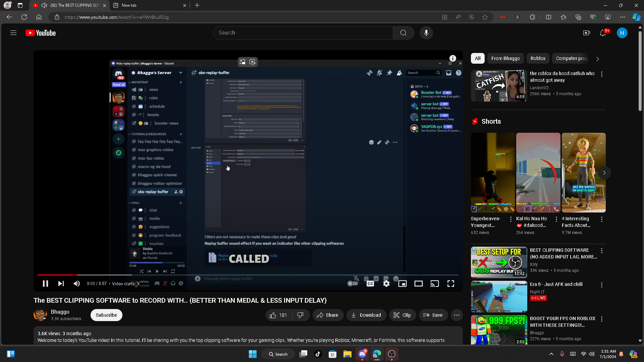The height and width of the screenshot is (362, 644).
Task: Toggle autoplay switch in player
Action: click(x=353, y=284)
